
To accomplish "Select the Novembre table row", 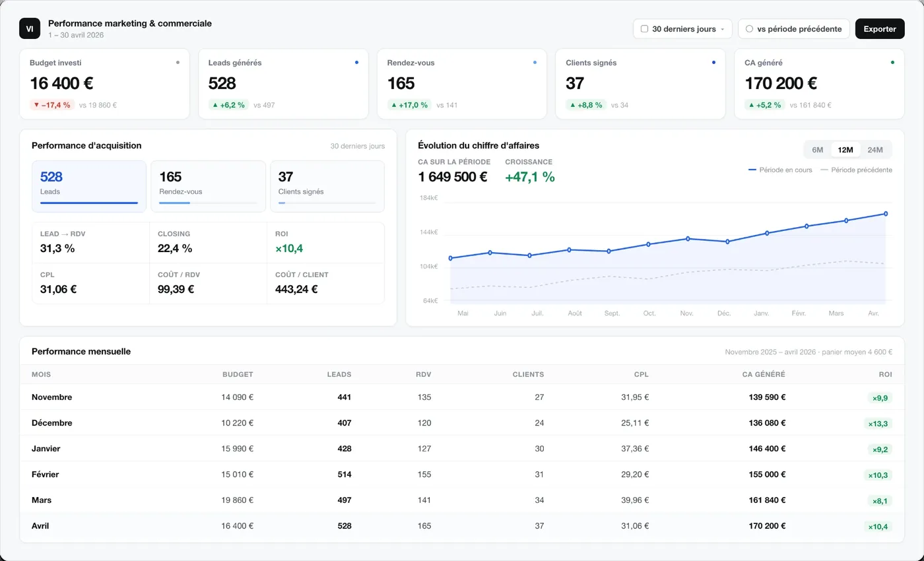I will (462, 397).
